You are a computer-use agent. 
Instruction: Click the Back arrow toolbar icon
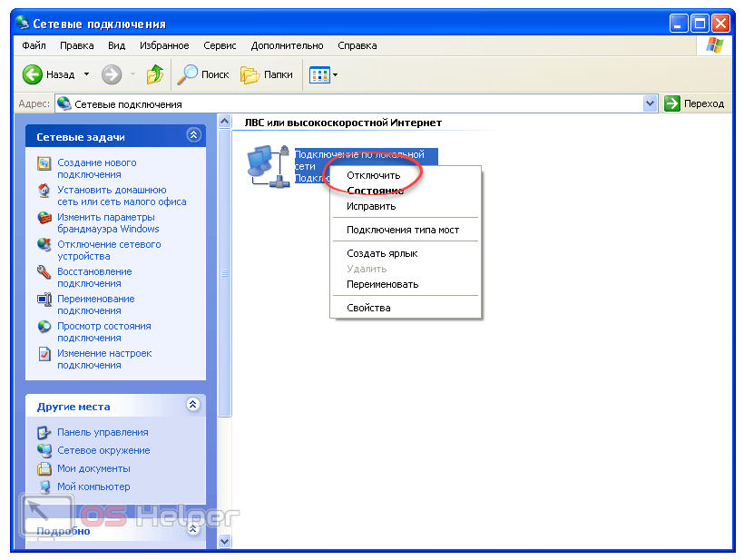(33, 74)
